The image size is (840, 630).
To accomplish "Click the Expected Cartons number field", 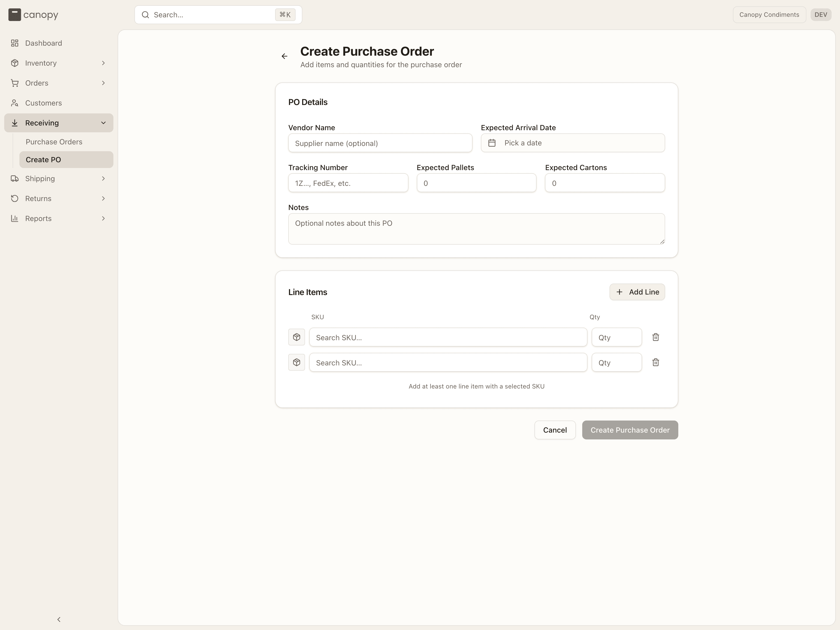I will (x=605, y=183).
